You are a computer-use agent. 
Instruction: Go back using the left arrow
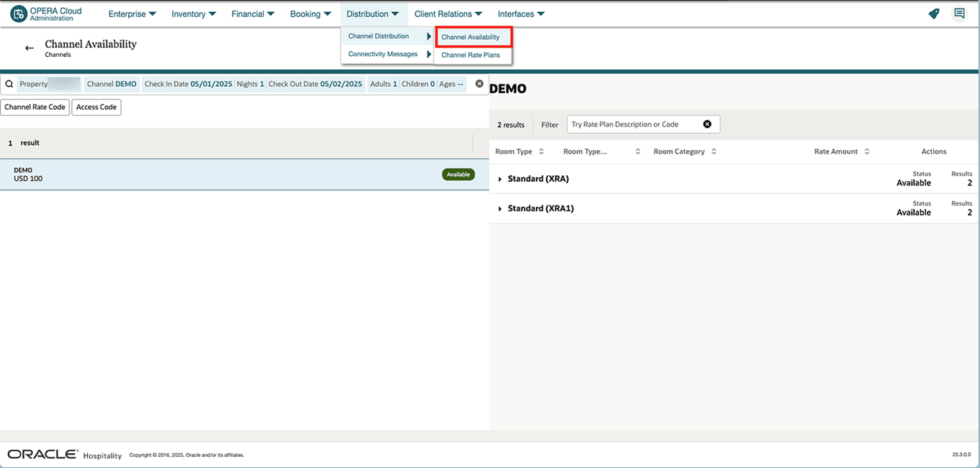(29, 48)
